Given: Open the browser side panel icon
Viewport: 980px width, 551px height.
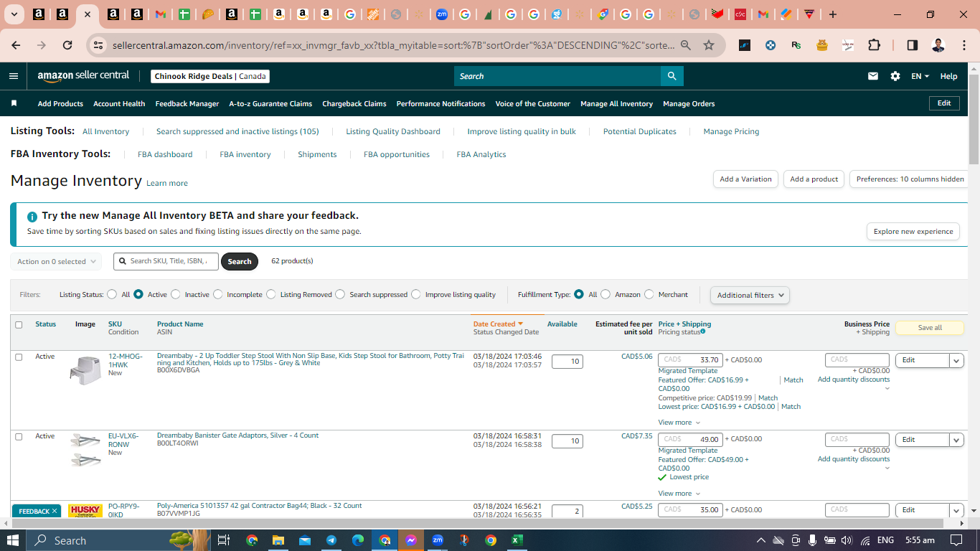Looking at the screenshot, I should point(913,45).
